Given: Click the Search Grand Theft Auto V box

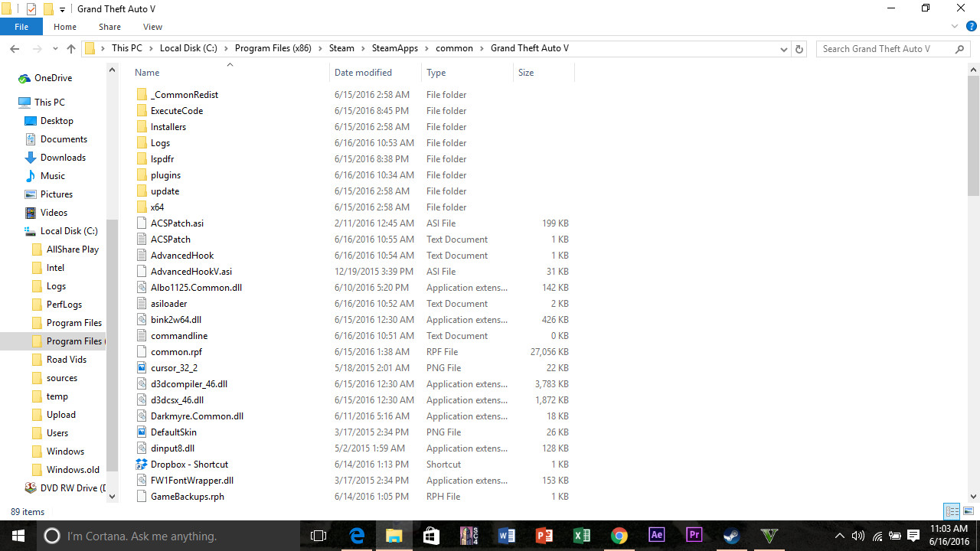Looking at the screenshot, I should pos(893,48).
